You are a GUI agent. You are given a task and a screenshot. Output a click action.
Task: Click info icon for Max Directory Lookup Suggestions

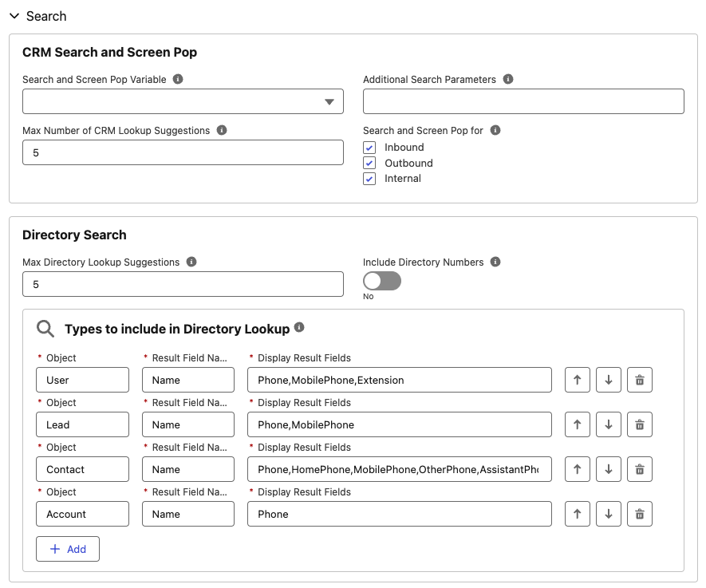click(191, 262)
